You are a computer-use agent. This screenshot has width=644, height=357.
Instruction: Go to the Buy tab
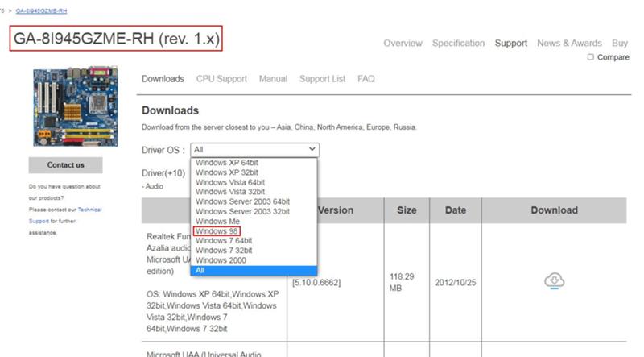point(620,44)
